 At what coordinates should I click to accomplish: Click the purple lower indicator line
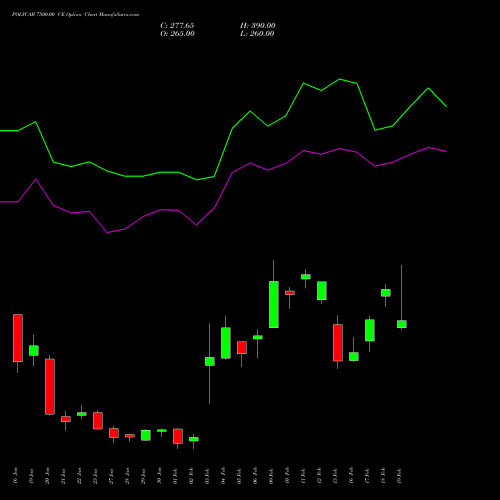[x=223, y=190]
